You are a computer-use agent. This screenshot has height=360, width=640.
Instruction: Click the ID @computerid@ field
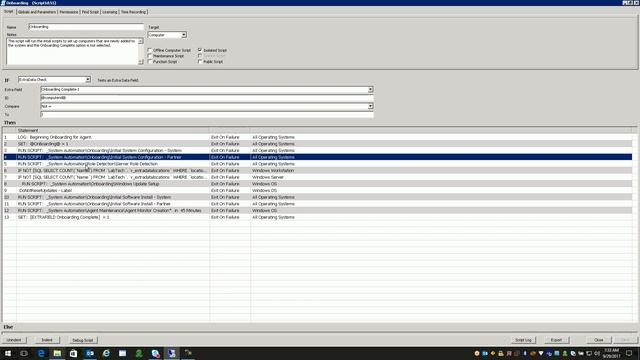[207, 98]
